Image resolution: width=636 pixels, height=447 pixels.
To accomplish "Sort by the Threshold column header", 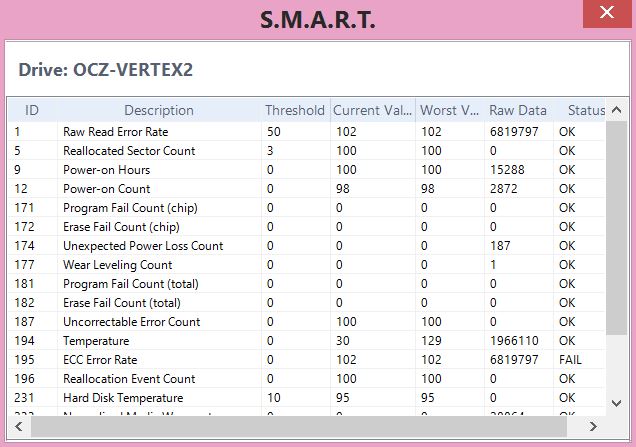I will tap(295, 110).
